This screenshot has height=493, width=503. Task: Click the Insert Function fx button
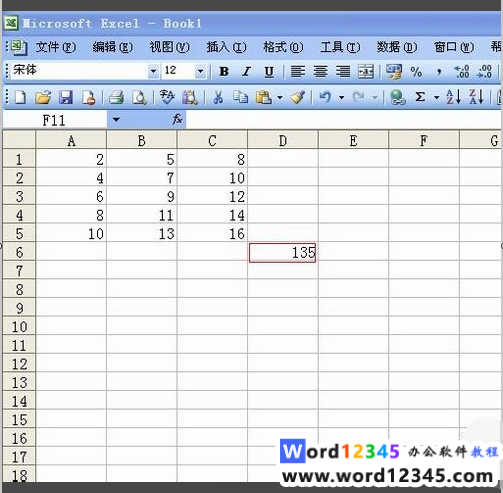click(x=177, y=119)
